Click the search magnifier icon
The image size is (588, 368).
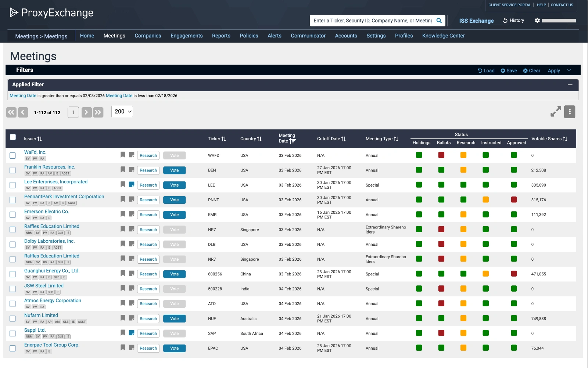click(439, 21)
